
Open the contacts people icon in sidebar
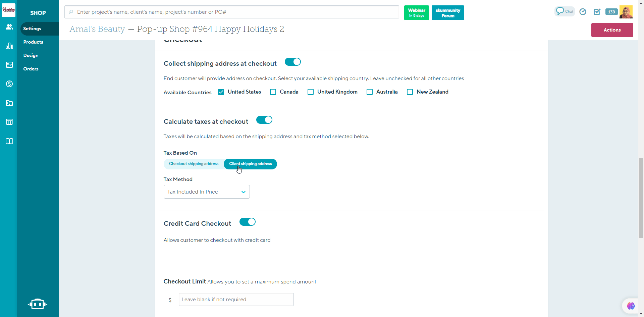tap(9, 27)
